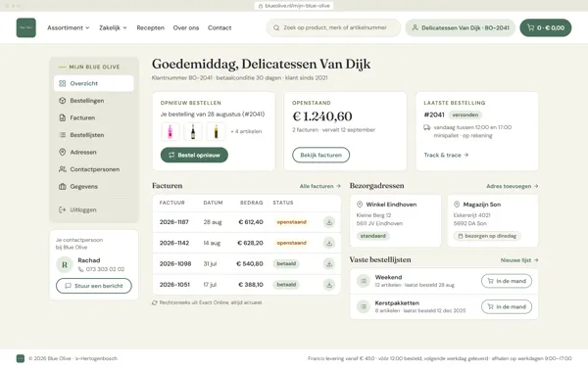Open the shopping cart showing € 0,00
The height and width of the screenshot is (368, 588).
coord(545,27)
